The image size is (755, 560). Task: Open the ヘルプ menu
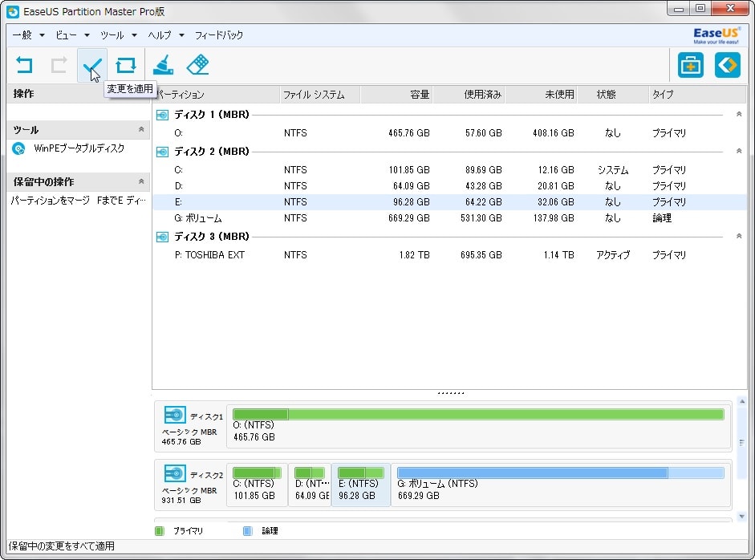[165, 35]
